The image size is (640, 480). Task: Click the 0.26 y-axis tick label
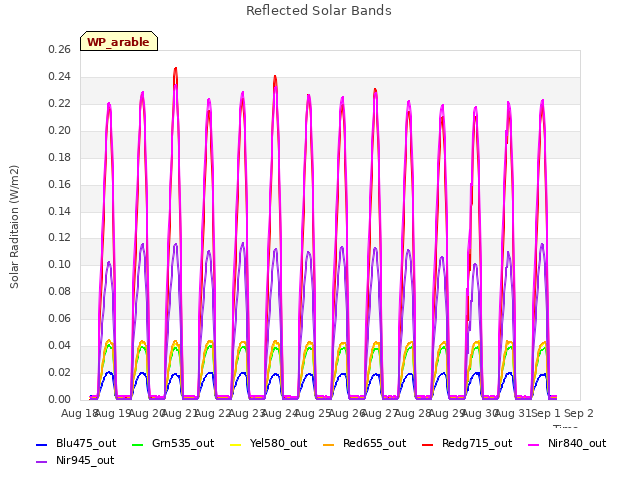tap(59, 49)
